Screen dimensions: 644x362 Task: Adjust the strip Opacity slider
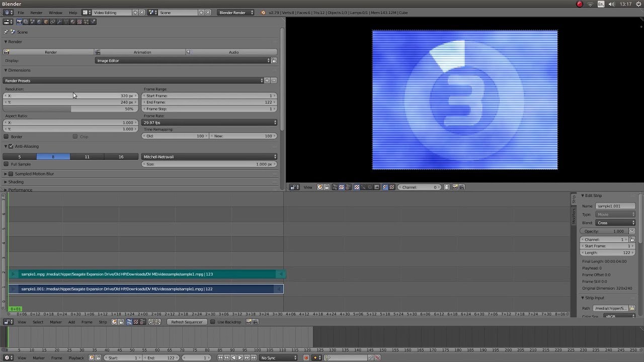(604, 231)
